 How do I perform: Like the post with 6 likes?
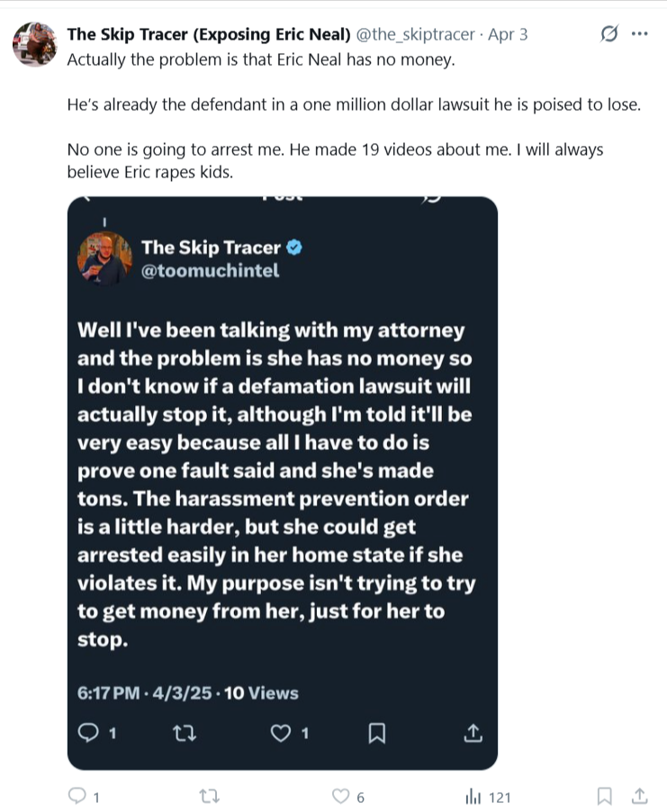(x=341, y=796)
